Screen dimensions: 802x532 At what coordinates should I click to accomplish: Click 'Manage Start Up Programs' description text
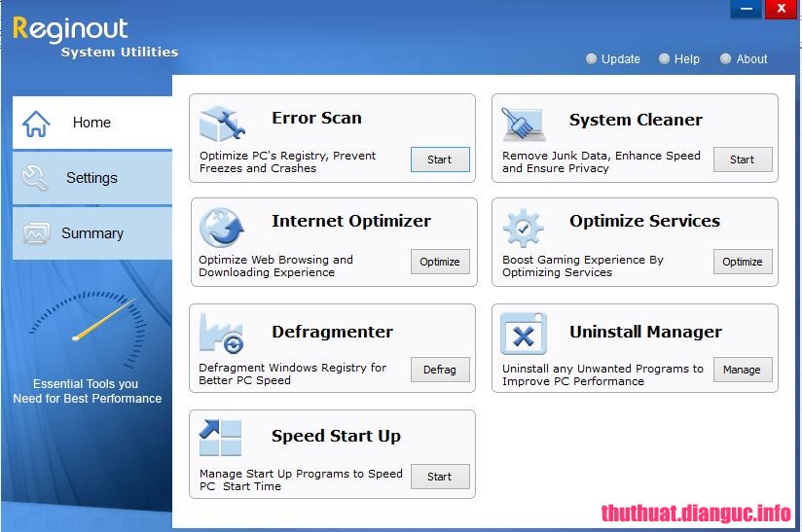pos(301,479)
